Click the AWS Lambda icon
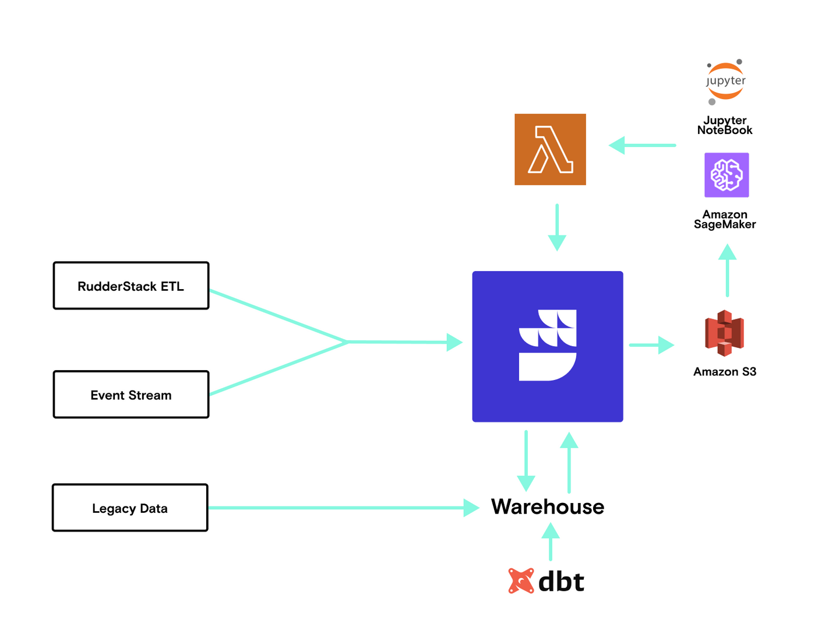This screenshot has height=644, width=839. click(549, 149)
